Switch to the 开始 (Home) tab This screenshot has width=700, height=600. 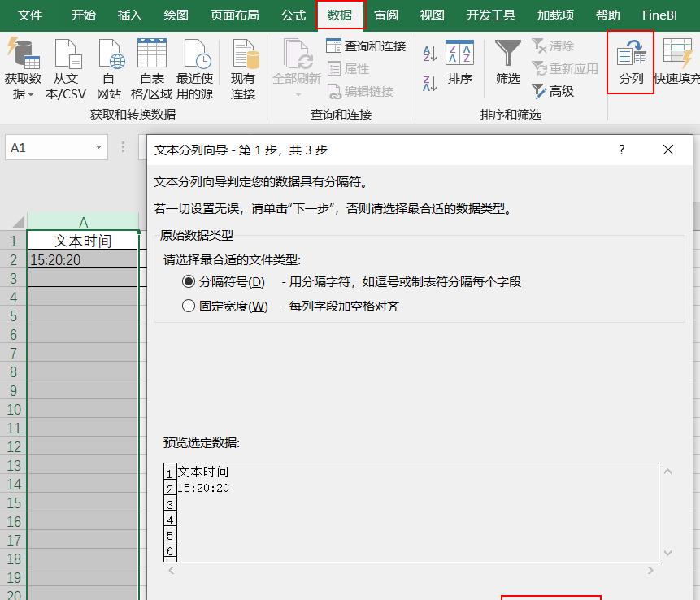click(x=84, y=15)
